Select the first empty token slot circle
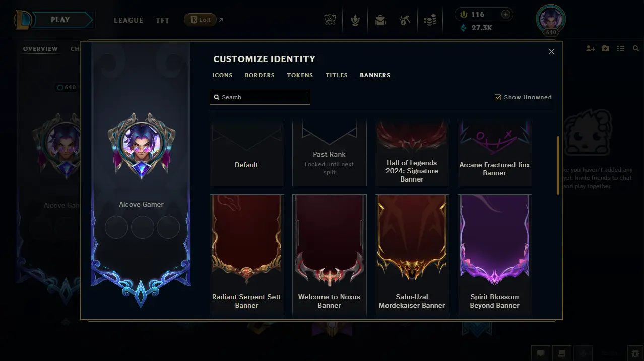This screenshot has height=361, width=644. pos(116,227)
